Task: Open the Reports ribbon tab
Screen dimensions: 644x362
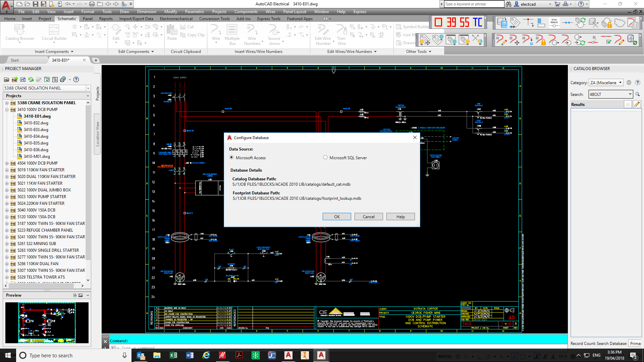Action: pos(106,19)
